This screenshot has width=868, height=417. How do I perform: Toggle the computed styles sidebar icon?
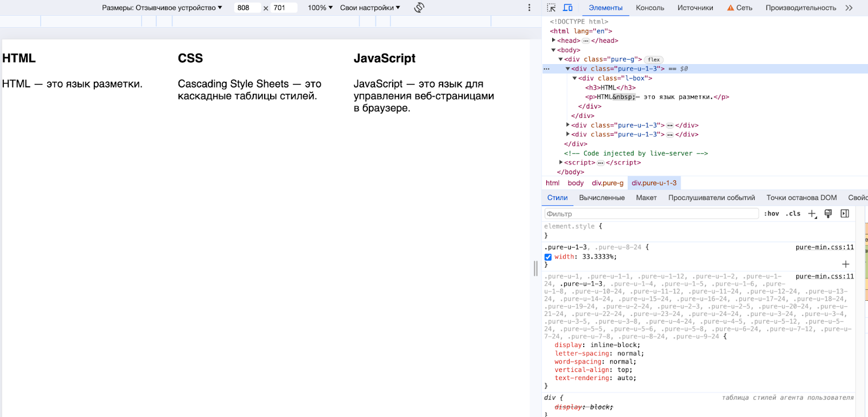pos(845,214)
